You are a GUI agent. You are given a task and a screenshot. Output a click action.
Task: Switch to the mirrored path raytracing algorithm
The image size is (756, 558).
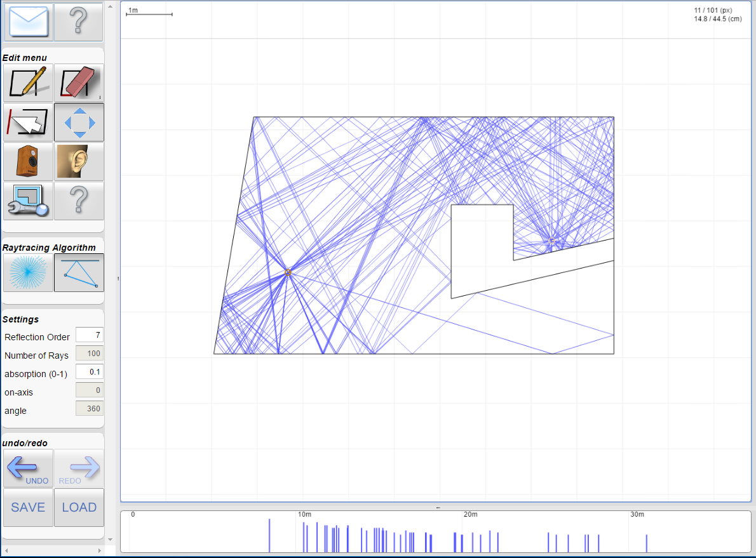click(x=79, y=272)
